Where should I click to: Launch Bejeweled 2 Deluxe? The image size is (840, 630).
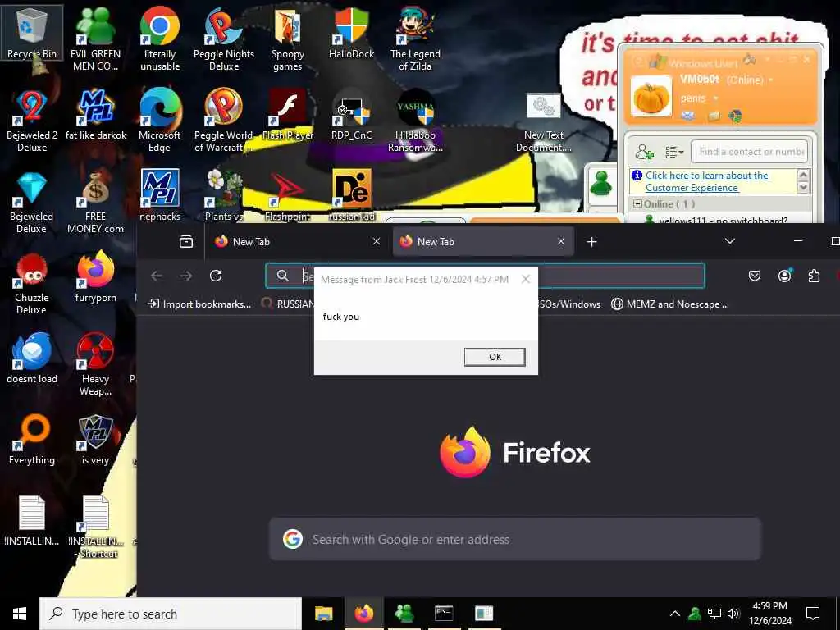coord(32,120)
